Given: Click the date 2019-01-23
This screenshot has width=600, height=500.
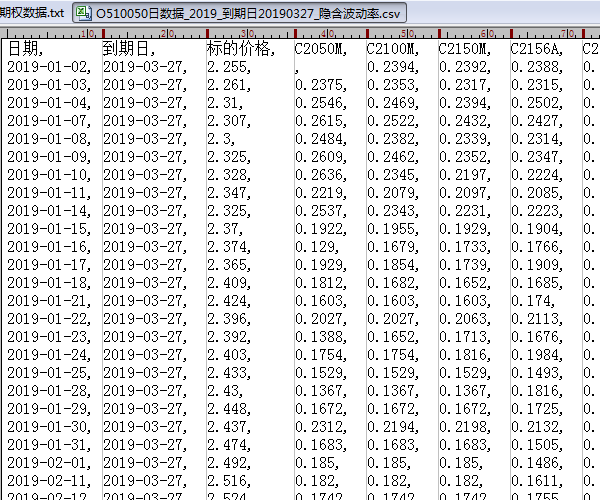Looking at the screenshot, I should coord(49,337).
